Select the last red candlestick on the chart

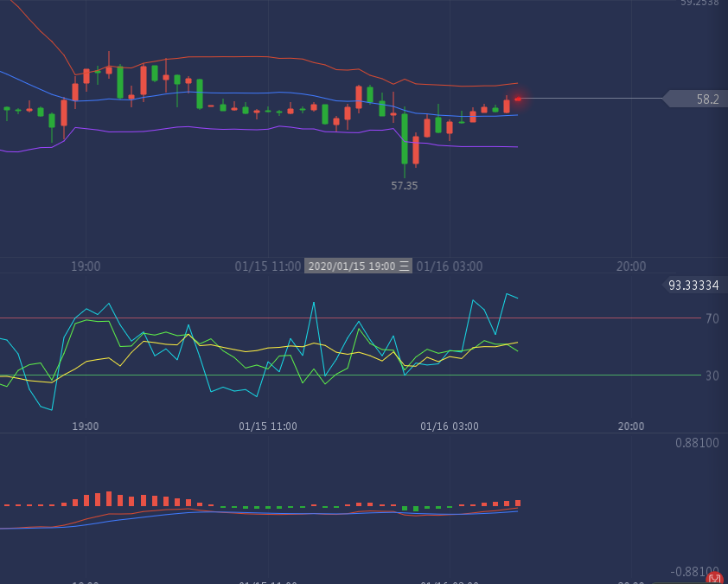(507, 106)
